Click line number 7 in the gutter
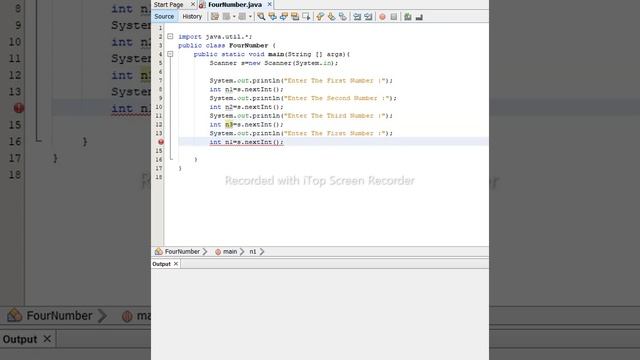Viewport: 640px width, 360px height. [x=160, y=80]
